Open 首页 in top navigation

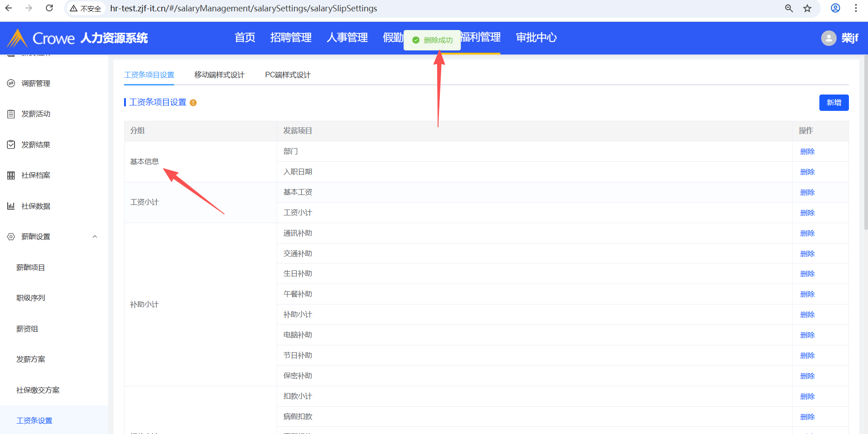tap(245, 38)
